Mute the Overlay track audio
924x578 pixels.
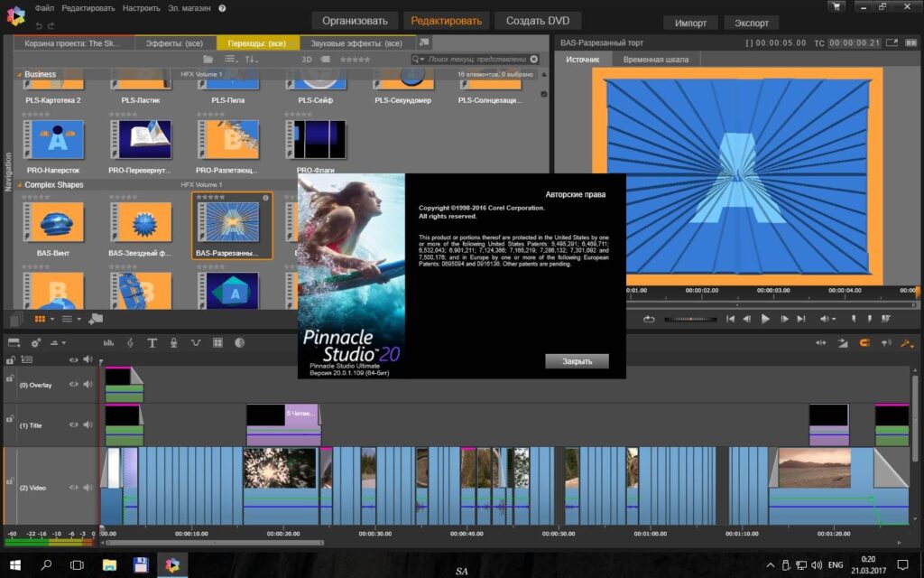pyautogui.click(x=88, y=385)
